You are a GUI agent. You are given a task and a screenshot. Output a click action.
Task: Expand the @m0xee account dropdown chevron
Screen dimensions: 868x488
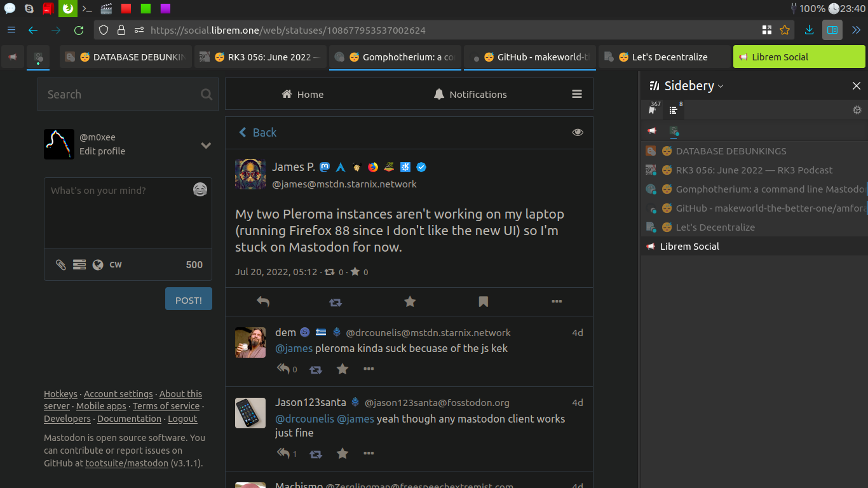click(206, 146)
